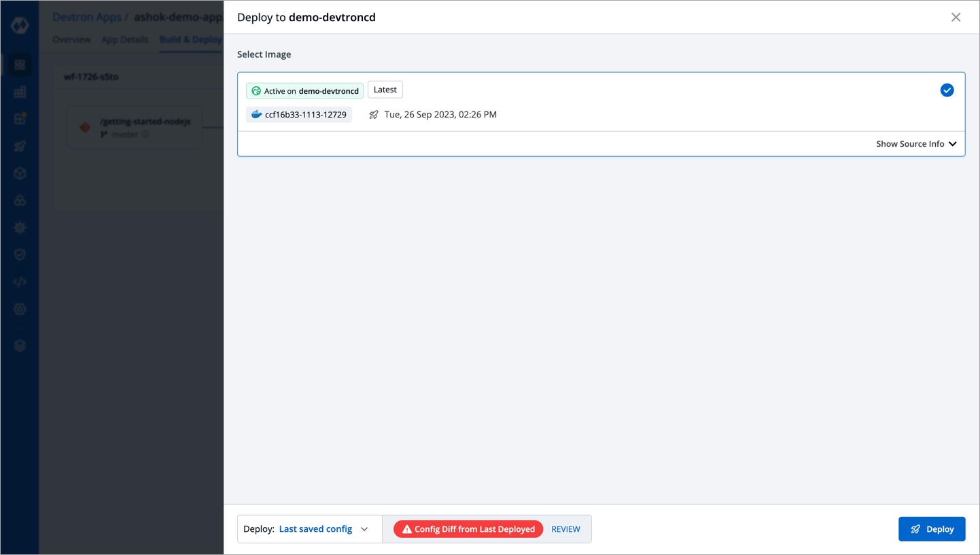980x555 pixels.
Task: Expand Show Source Info for the image
Action: coord(916,143)
